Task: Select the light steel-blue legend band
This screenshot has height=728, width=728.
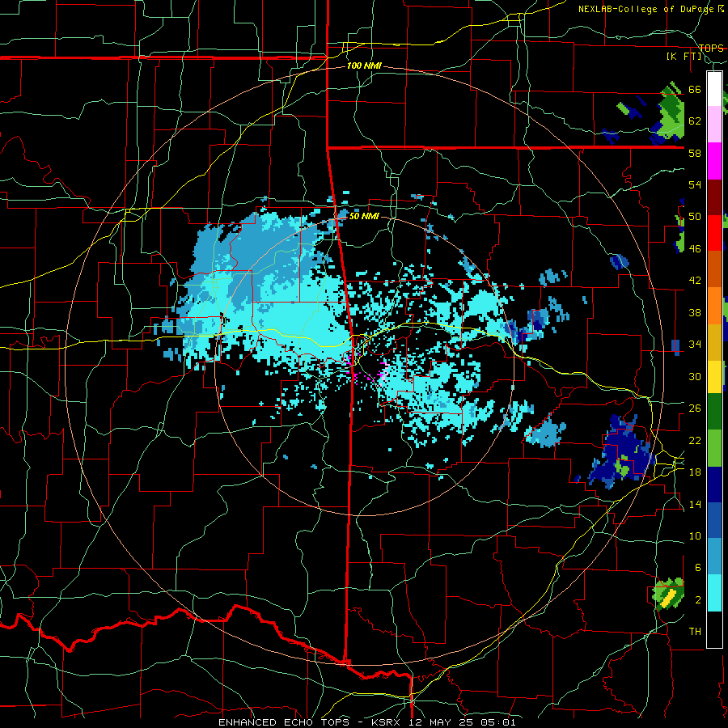Action: [x=714, y=557]
